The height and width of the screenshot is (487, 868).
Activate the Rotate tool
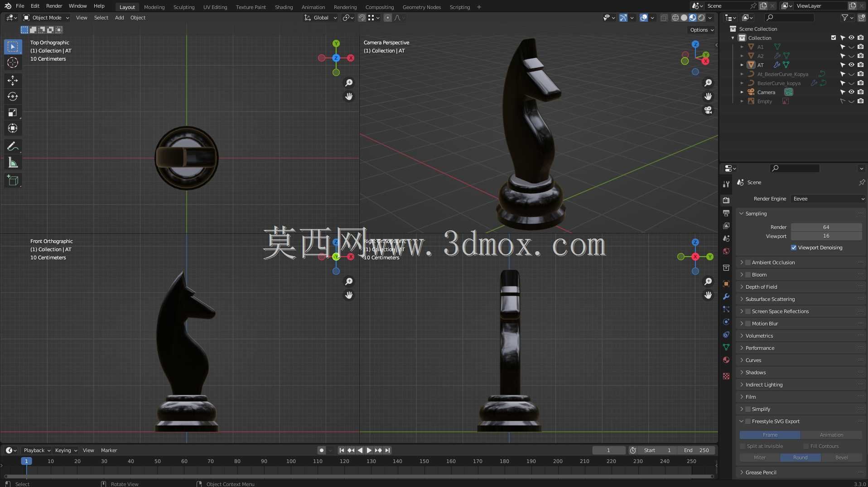point(13,96)
